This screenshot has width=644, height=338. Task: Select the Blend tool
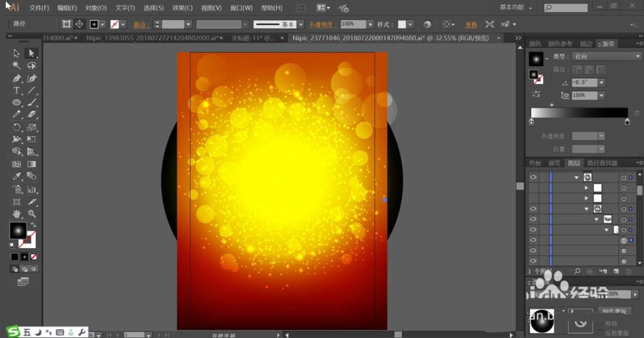tap(31, 177)
